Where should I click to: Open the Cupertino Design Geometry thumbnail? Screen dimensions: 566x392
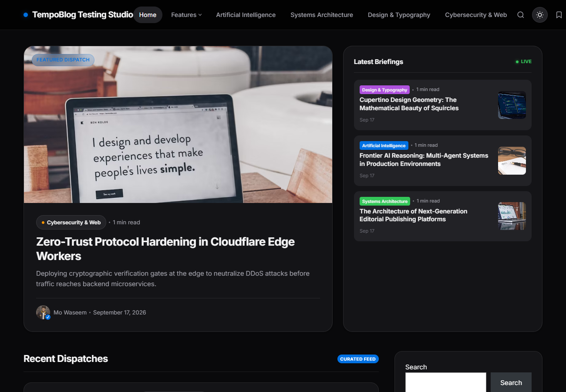(x=512, y=105)
